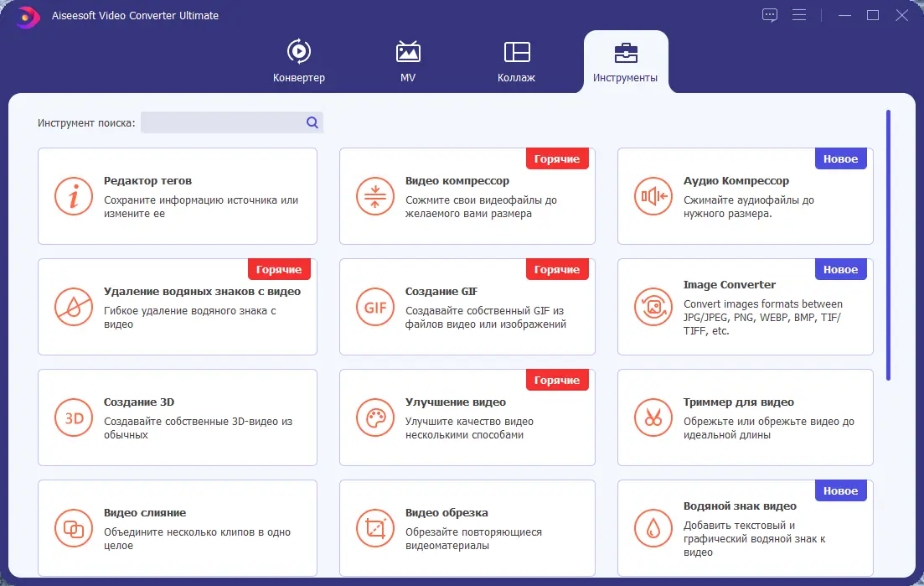This screenshot has height=586, width=924.
Task: Open the Аудио Компрессор tool title
Action: (736, 180)
